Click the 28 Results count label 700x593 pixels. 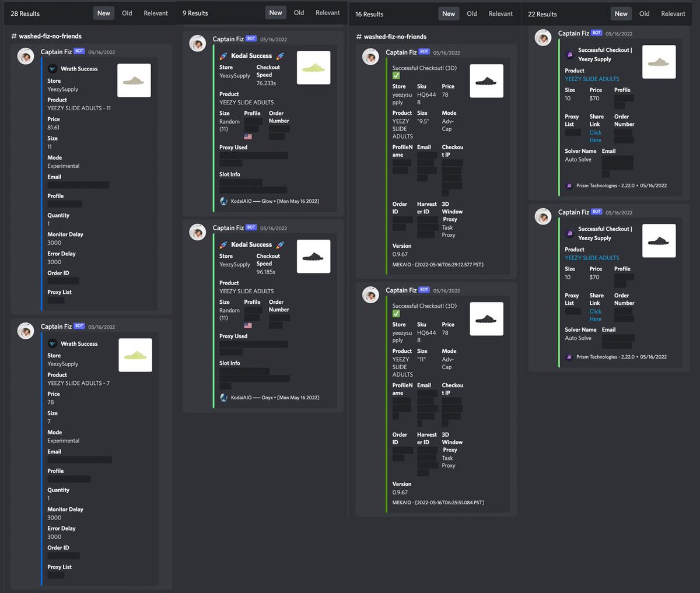tap(25, 13)
